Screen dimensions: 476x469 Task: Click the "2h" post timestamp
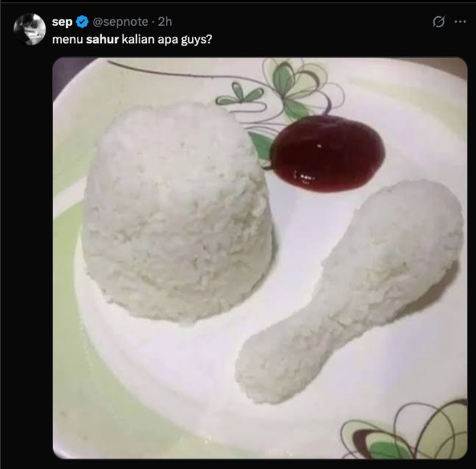coord(165,22)
